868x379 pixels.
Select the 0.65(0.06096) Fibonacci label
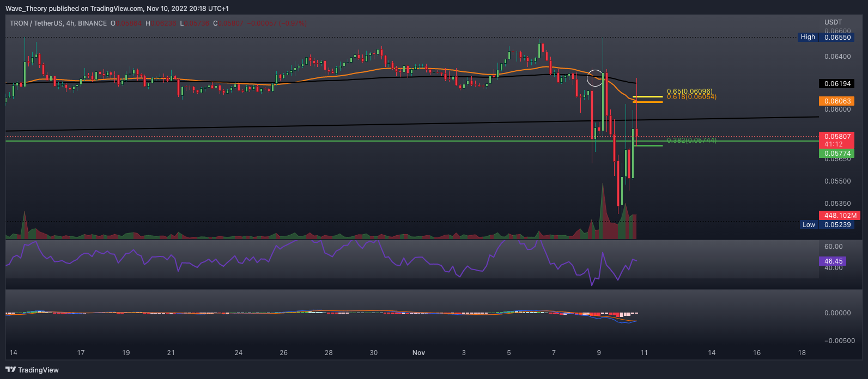pyautogui.click(x=689, y=91)
